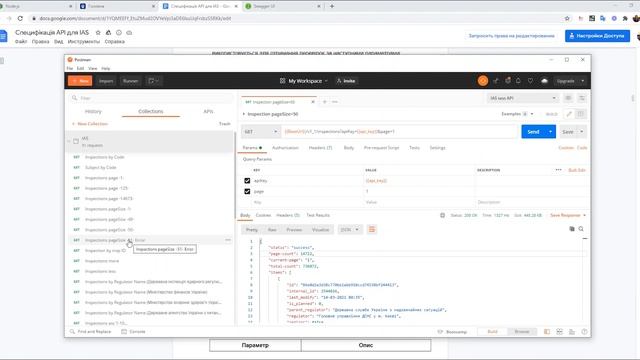The height and width of the screenshot is (360, 640).
Task: Click the wrap lines icon in response toolbar
Action: (x=372, y=229)
